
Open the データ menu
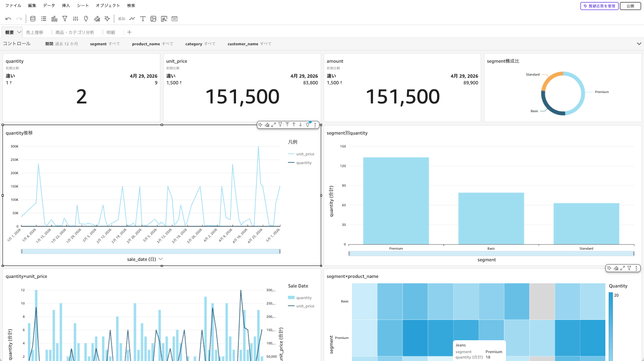pos(49,5)
